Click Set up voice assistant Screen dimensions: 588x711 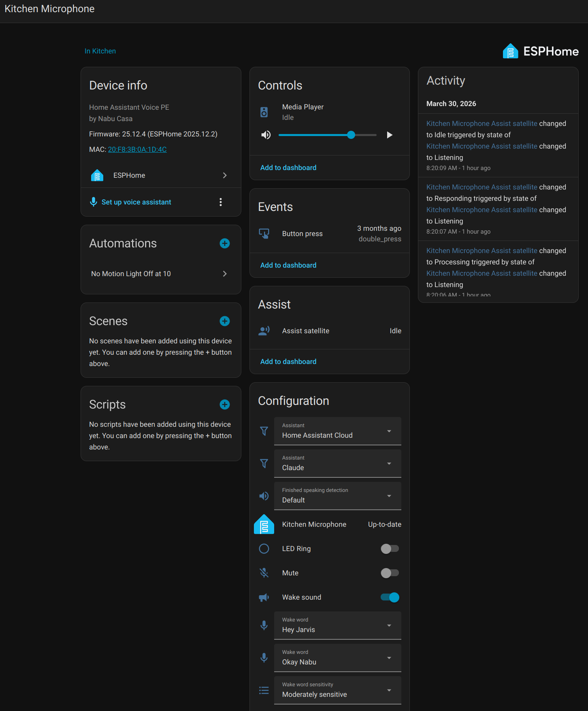(136, 202)
